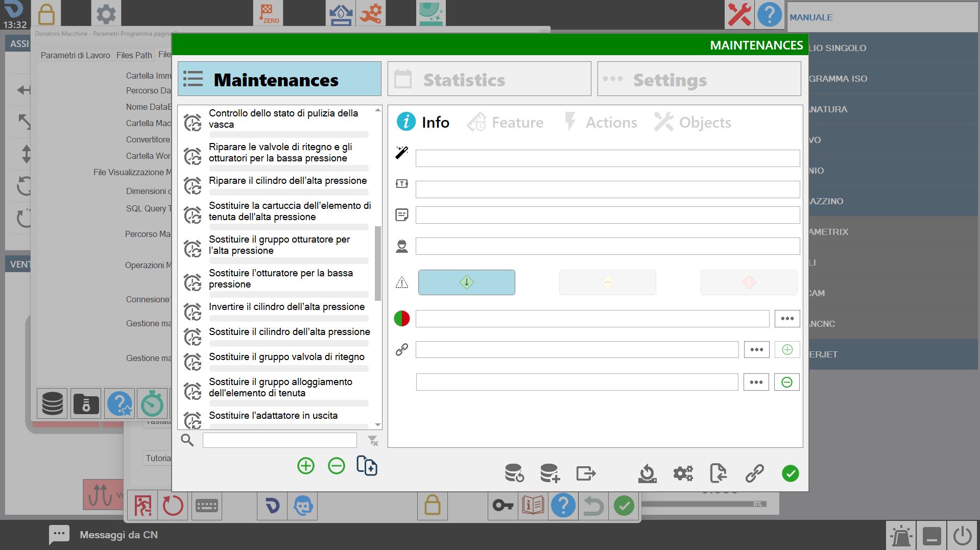
Task: Switch to the Settings tab
Action: [x=699, y=79]
